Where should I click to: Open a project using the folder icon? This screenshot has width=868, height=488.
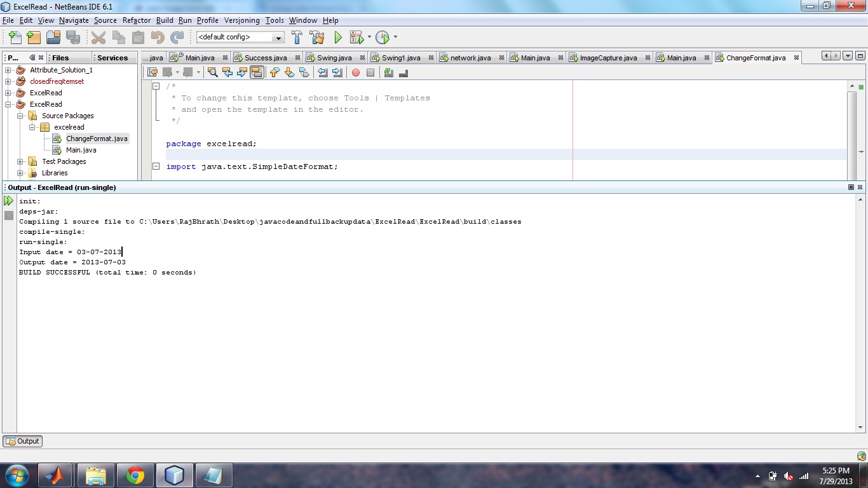point(53,37)
